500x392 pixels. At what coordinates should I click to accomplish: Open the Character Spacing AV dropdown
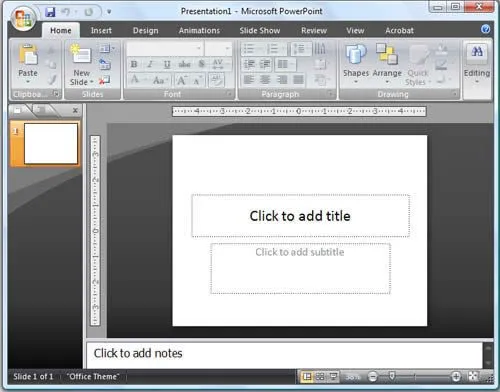pos(220,64)
